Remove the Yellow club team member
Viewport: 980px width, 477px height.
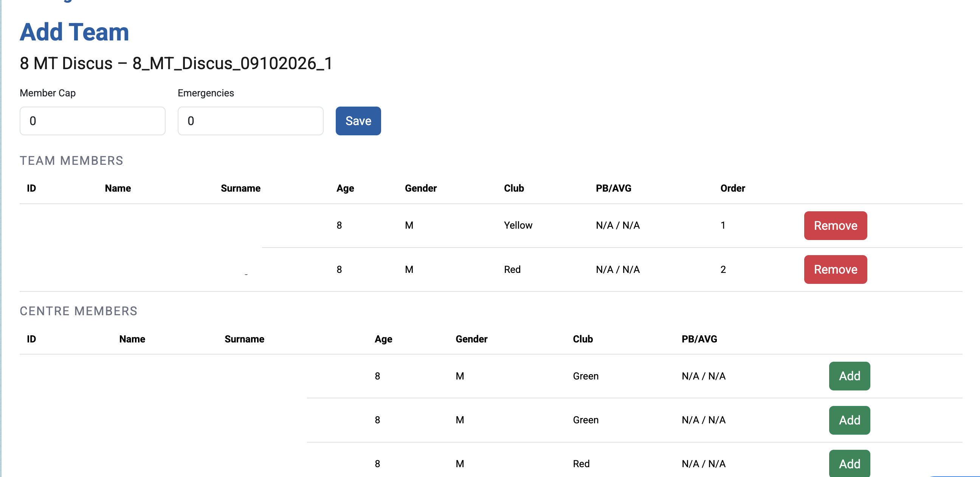click(836, 226)
